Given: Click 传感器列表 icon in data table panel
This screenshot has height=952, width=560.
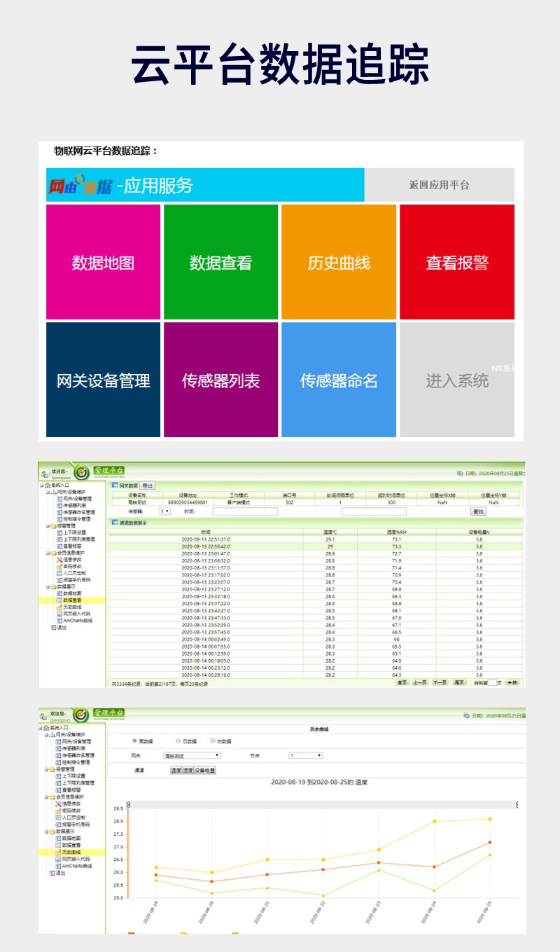Looking at the screenshot, I should pos(59,505).
